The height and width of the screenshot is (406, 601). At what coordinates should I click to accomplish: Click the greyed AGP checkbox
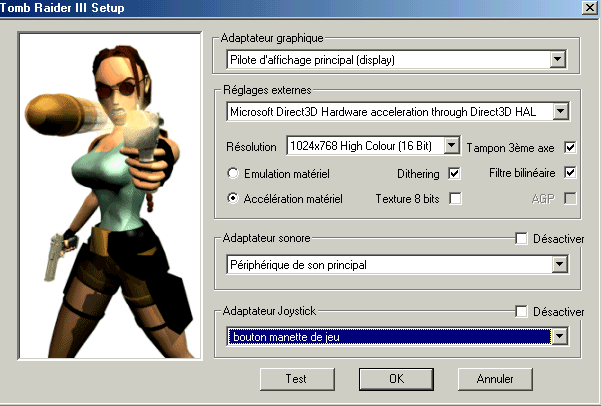pos(570,199)
